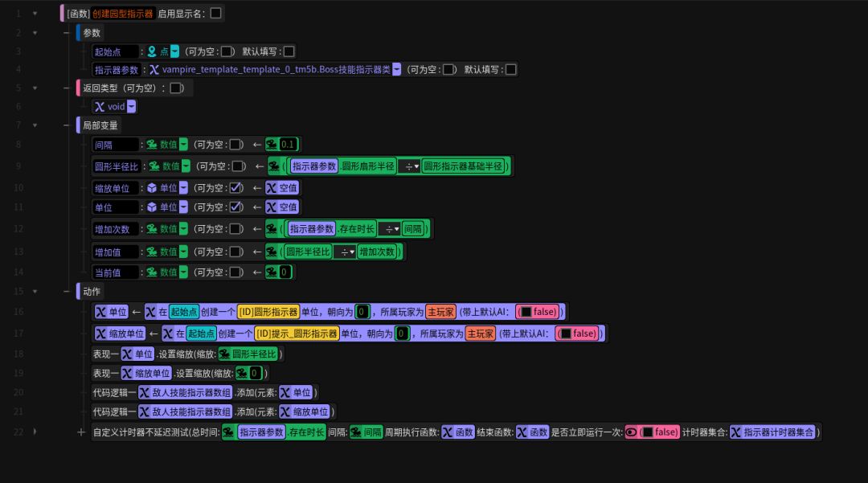
Task: Click X icon in 周期执行函数 函数 block
Action: [448, 432]
